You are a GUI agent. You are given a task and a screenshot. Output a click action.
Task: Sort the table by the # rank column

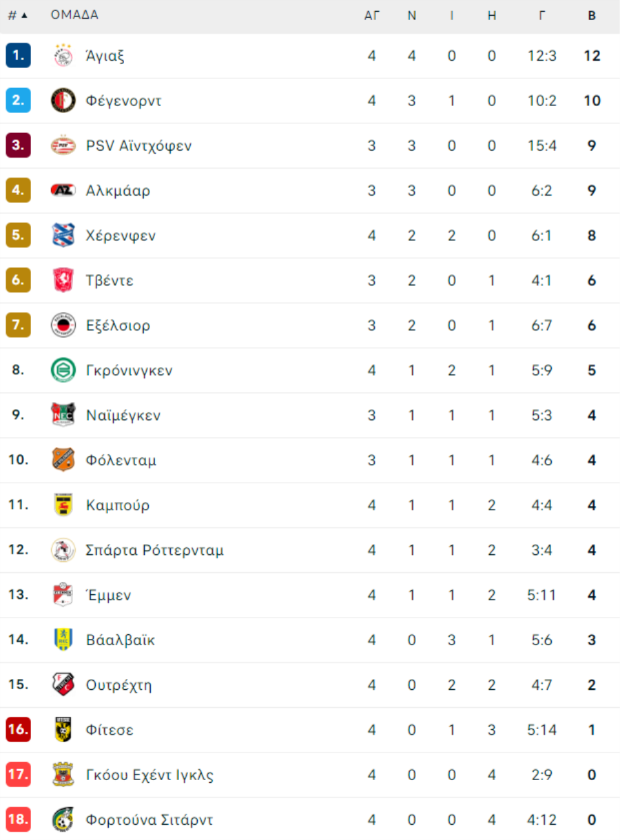[x=18, y=15]
